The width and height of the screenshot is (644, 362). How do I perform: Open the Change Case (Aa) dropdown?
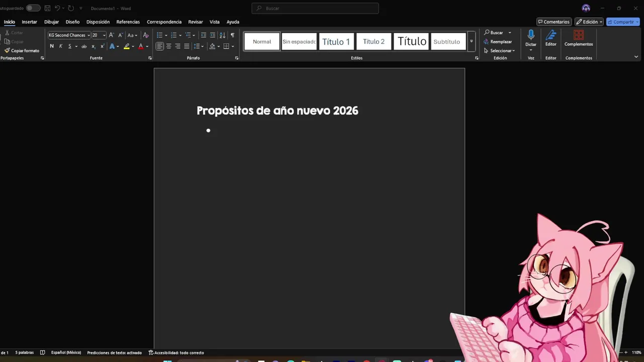pyautogui.click(x=132, y=35)
